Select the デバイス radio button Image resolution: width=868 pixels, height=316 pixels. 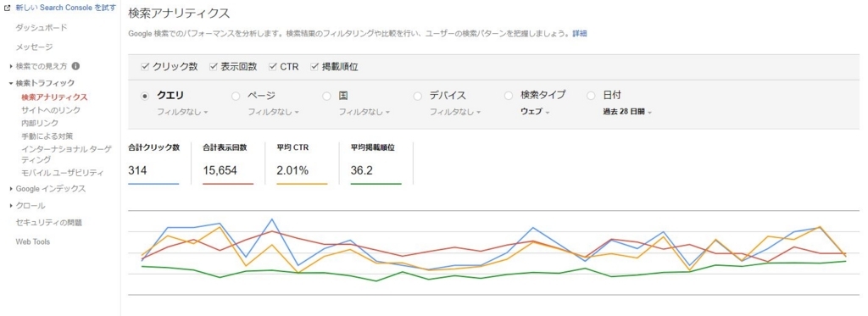point(418,96)
